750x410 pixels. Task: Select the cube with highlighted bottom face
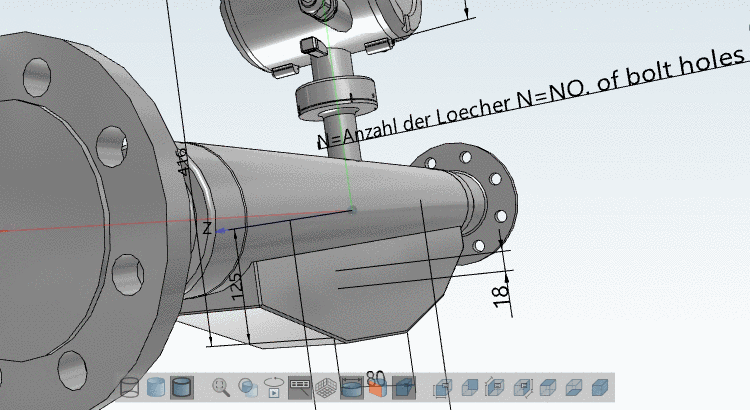coord(573,387)
